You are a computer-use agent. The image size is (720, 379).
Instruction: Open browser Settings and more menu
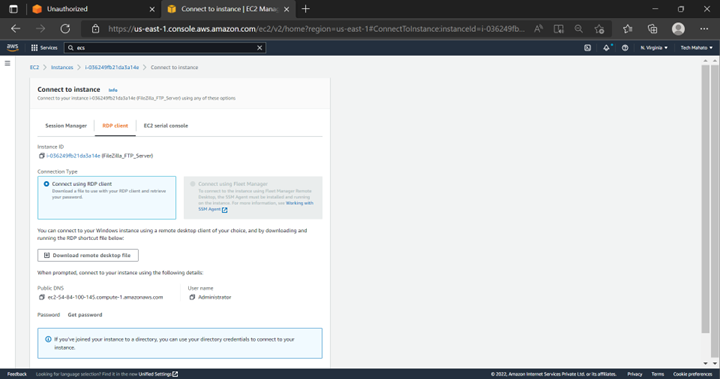(x=704, y=29)
